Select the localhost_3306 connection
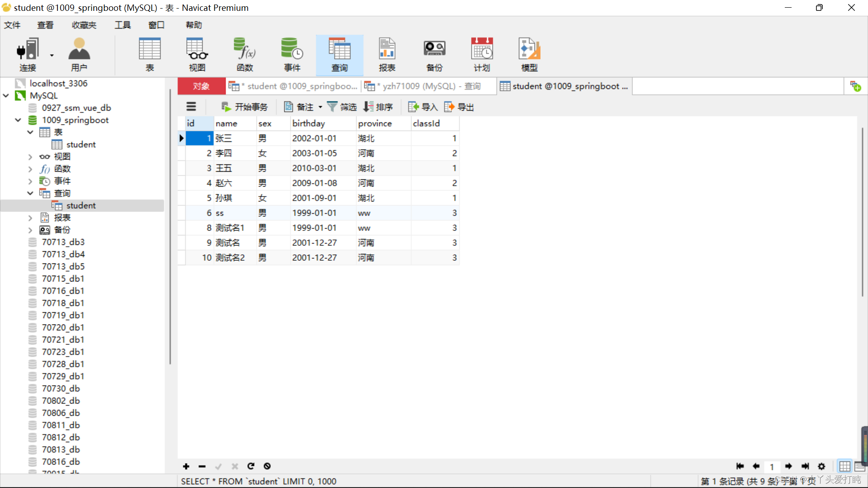This screenshot has height=488, width=868. (58, 83)
